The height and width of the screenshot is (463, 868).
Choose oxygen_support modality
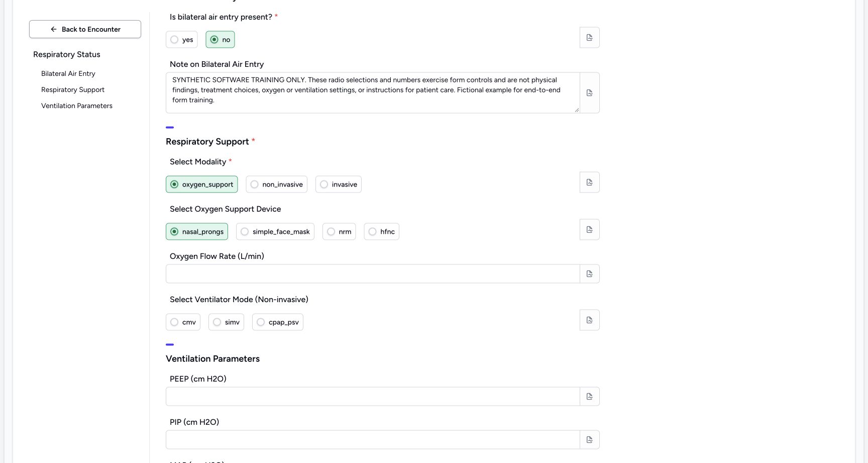coord(201,184)
